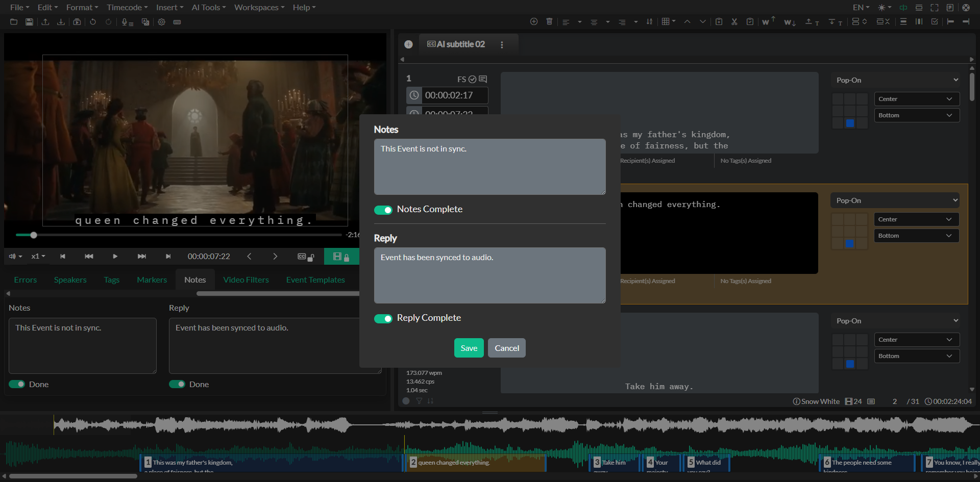Select bottom-center position cell for event 2
The width and height of the screenshot is (980, 482).
click(849, 243)
